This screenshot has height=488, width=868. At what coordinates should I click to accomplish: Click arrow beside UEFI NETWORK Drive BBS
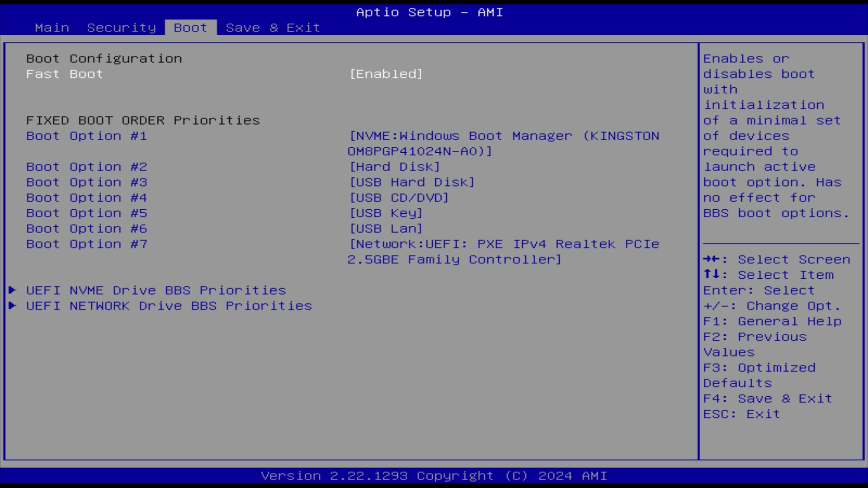click(x=13, y=305)
